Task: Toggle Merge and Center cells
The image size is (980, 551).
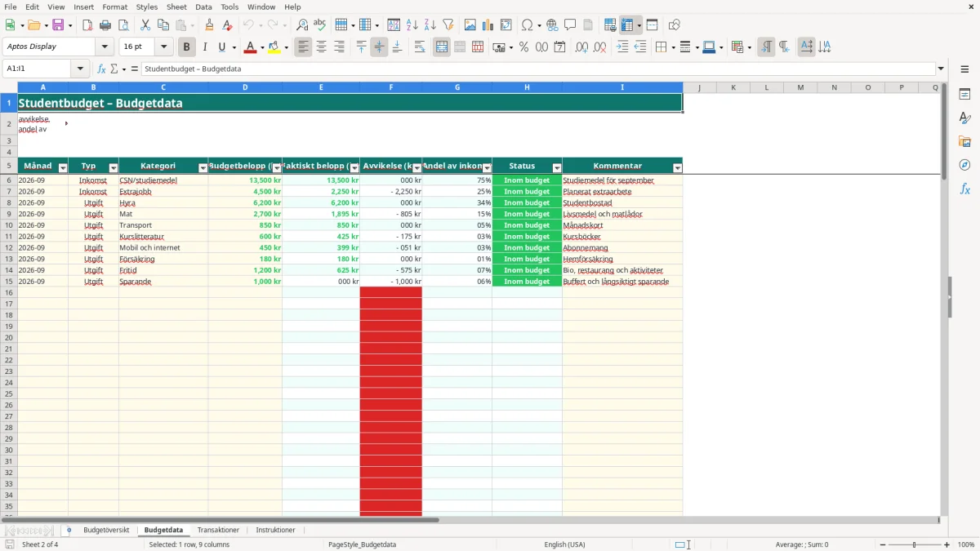Action: (442, 47)
